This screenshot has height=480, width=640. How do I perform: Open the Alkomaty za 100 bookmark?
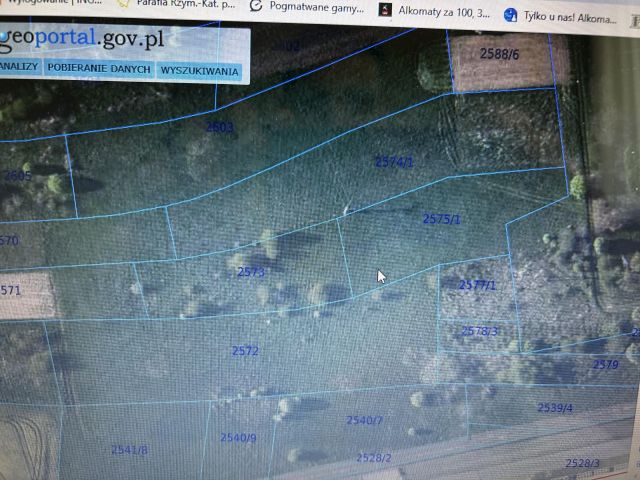pos(444,11)
